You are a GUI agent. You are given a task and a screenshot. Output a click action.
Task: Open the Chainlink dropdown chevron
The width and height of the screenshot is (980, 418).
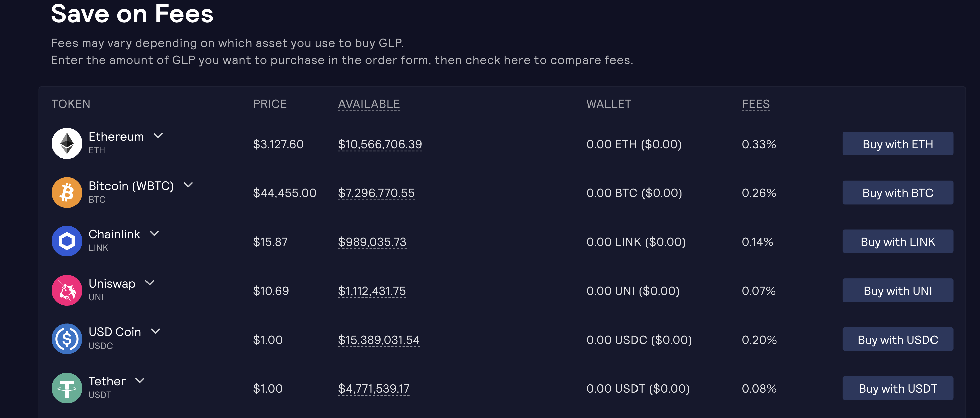(x=154, y=233)
